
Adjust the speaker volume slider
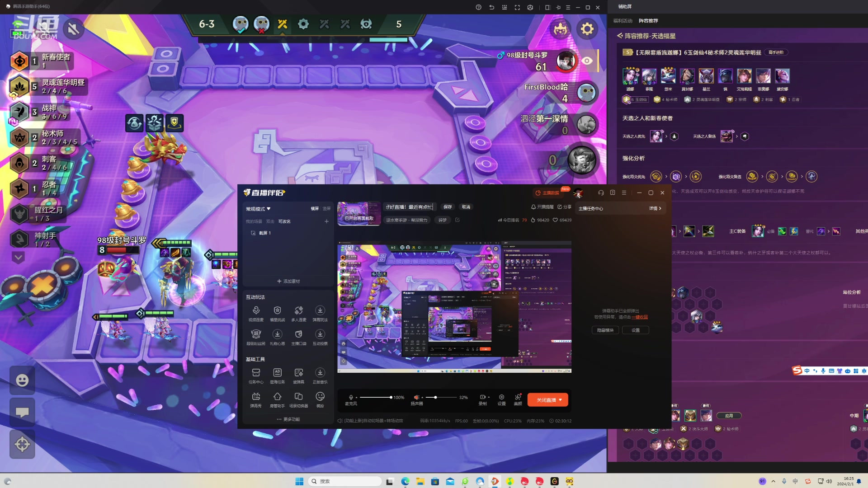[441, 398]
